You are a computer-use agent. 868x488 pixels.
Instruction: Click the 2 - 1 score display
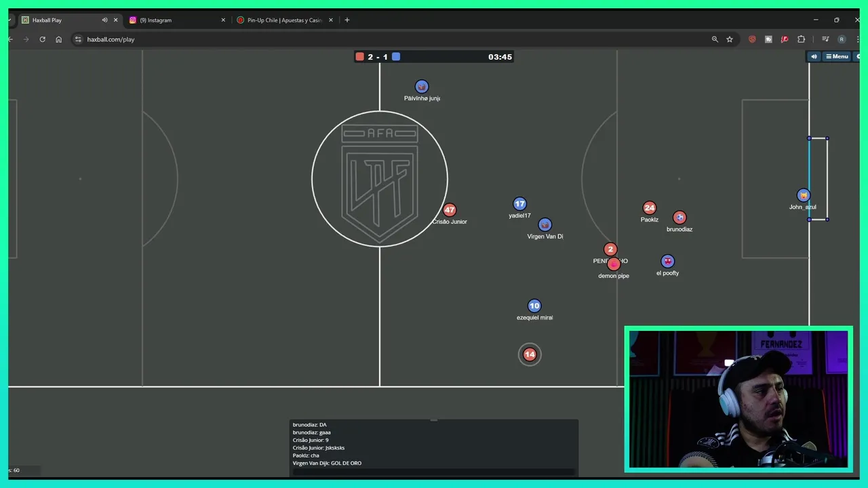[x=378, y=57]
